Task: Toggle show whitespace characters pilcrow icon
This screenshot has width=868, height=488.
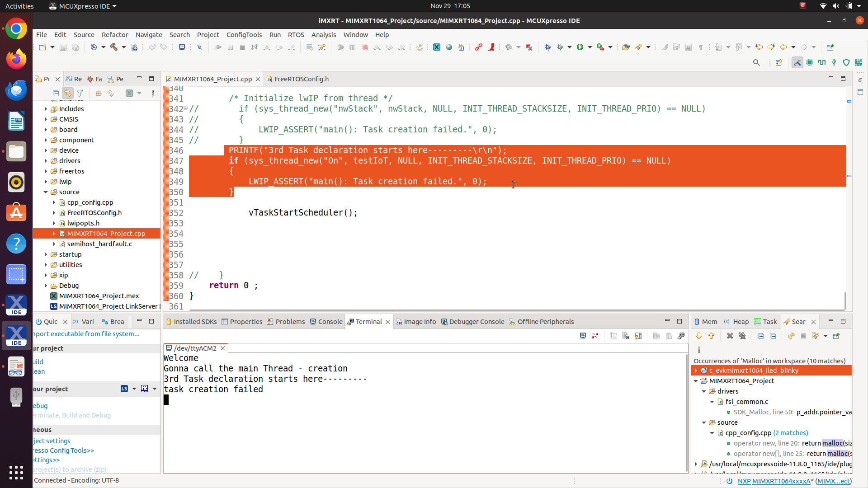Action: point(701,47)
